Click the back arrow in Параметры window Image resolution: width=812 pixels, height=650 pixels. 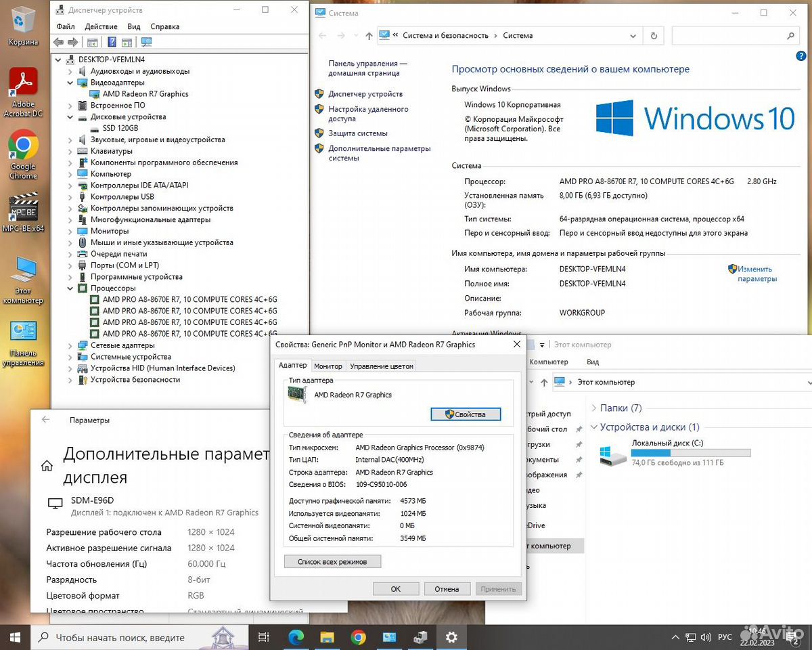point(46,420)
